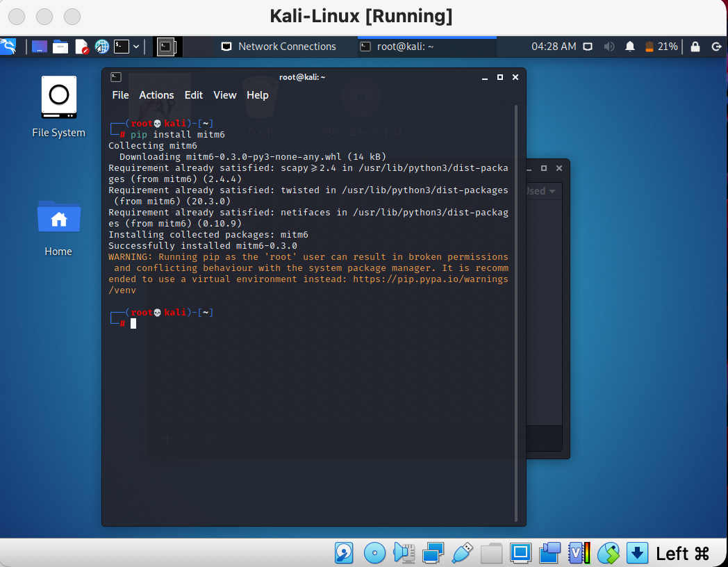728x567 pixels.
Task: Click the pip.pypa.io warnings URL text
Action: pos(308,285)
